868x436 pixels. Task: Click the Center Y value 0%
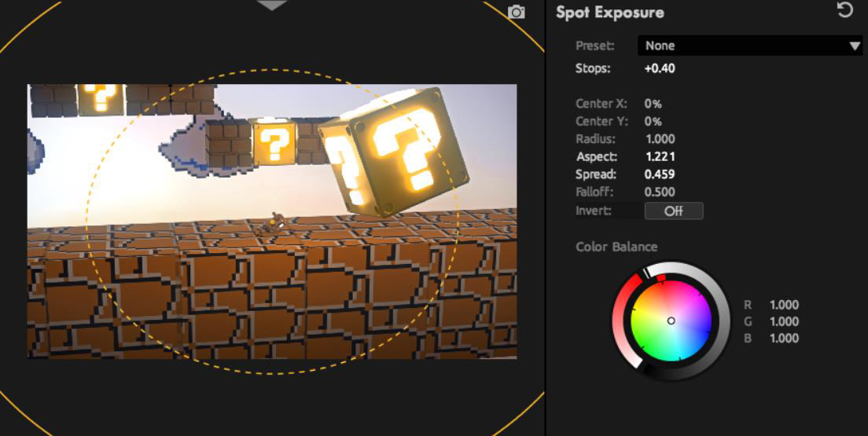coord(653,121)
